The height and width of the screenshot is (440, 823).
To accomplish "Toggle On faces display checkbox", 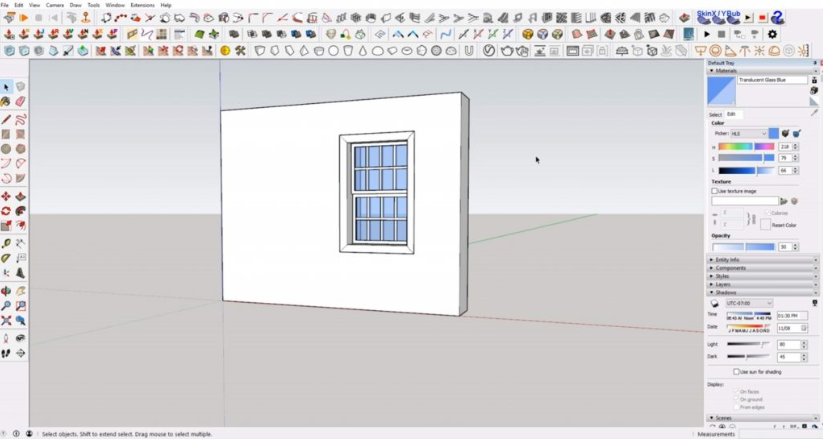I will pos(736,392).
